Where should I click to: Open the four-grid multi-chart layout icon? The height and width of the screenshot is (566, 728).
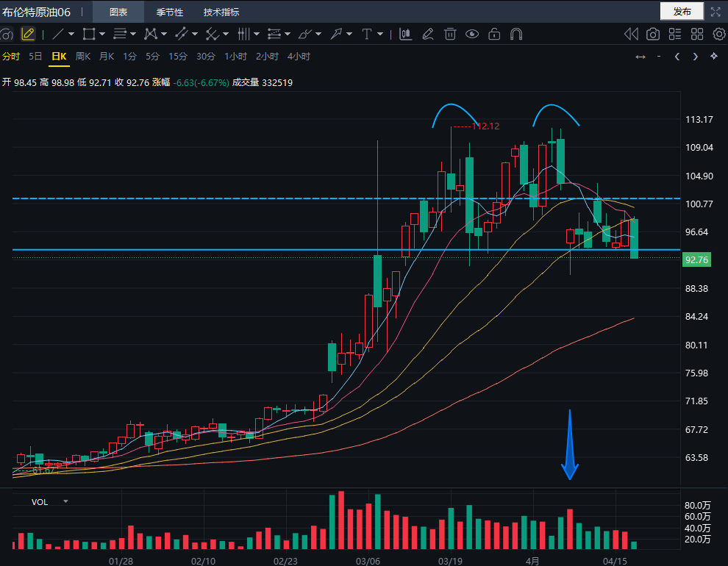(697, 34)
